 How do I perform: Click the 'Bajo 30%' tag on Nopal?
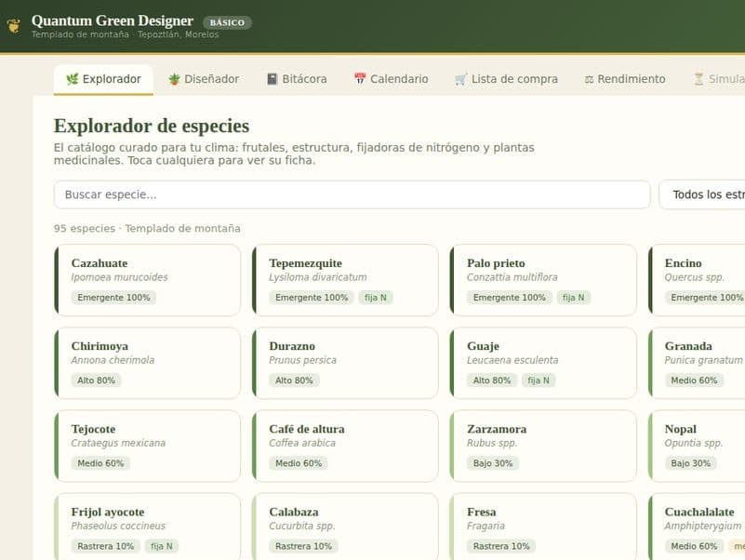pyautogui.click(x=690, y=463)
